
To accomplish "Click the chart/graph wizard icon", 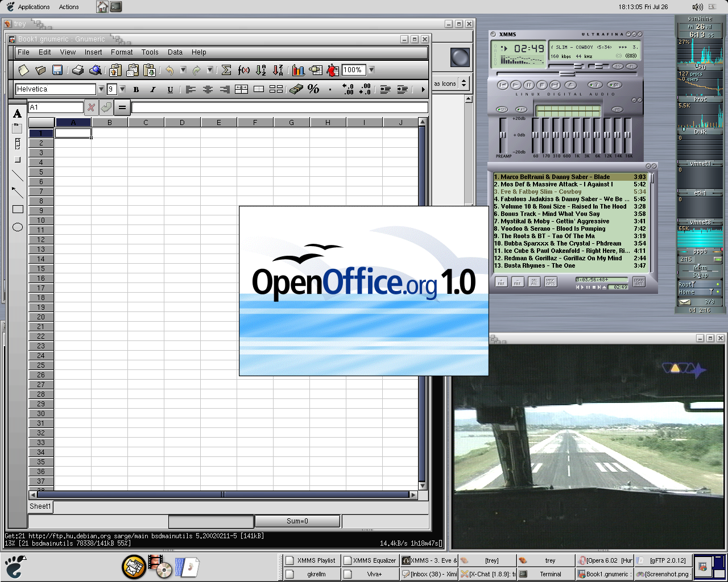I will pos(298,70).
